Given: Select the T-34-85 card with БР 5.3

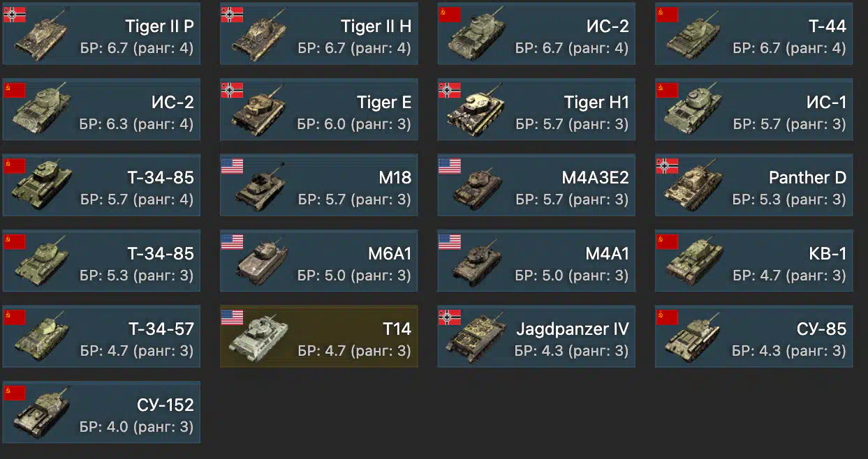Looking at the screenshot, I should 101,261.
